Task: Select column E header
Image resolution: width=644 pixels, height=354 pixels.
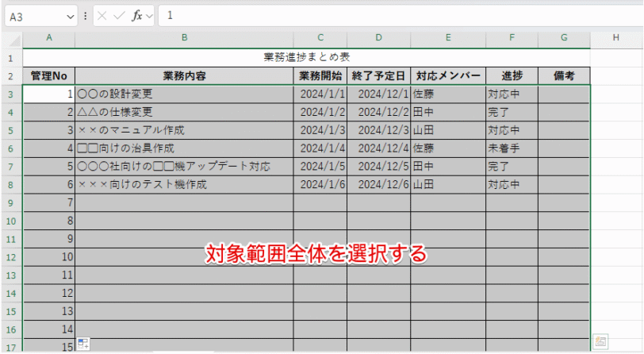Action: click(x=448, y=38)
